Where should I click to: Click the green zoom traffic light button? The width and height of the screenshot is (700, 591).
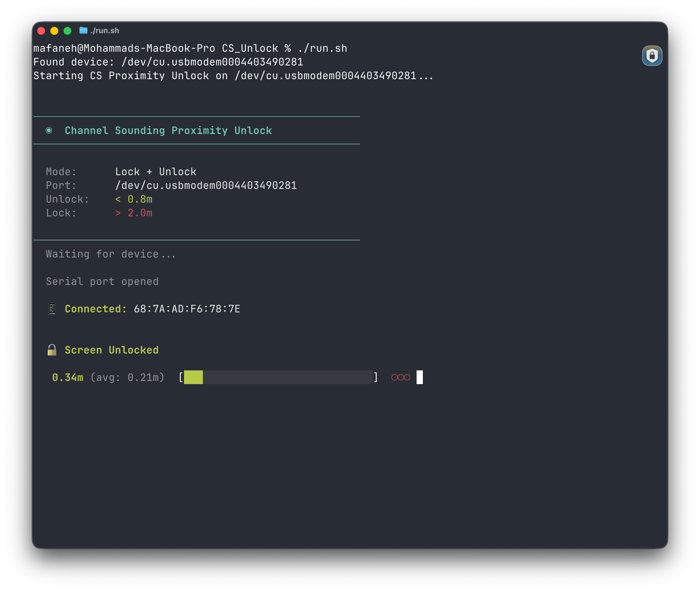click(67, 31)
